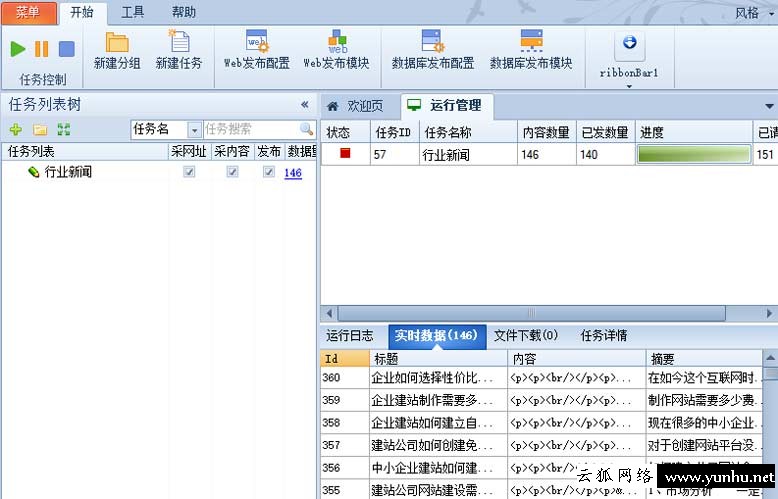Select row titled 建站公司如何创建免...

[x=541, y=445]
